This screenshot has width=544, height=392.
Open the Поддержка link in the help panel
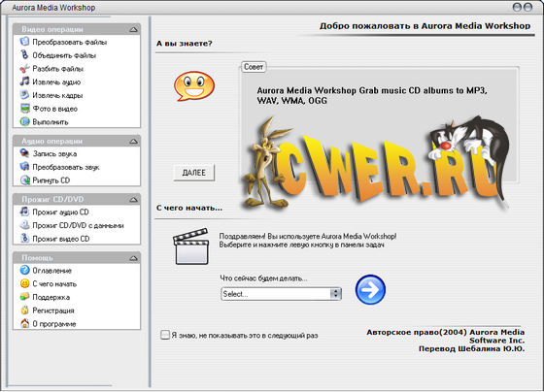[x=51, y=297]
